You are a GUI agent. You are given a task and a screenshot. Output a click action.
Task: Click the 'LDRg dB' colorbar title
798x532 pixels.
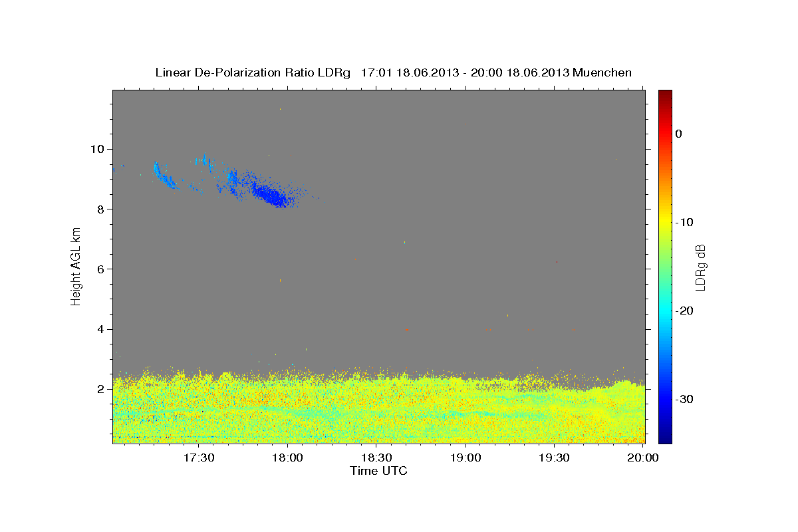700,266
